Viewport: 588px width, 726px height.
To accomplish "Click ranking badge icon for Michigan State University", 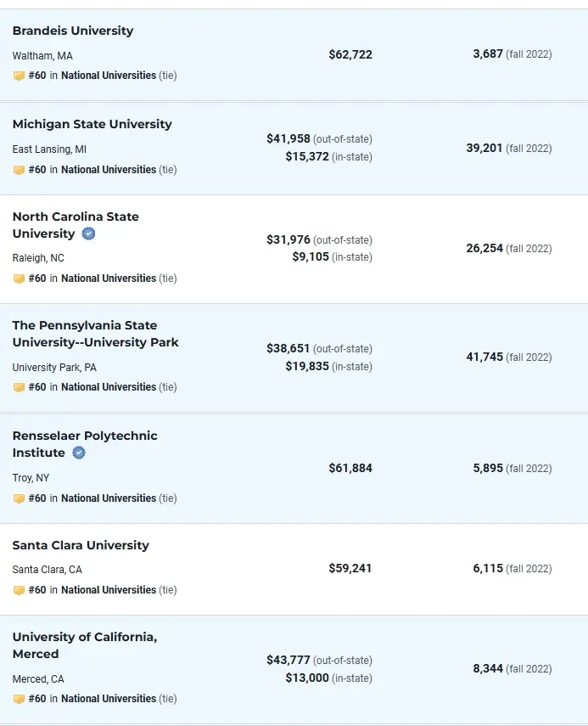I will pos(19,170).
